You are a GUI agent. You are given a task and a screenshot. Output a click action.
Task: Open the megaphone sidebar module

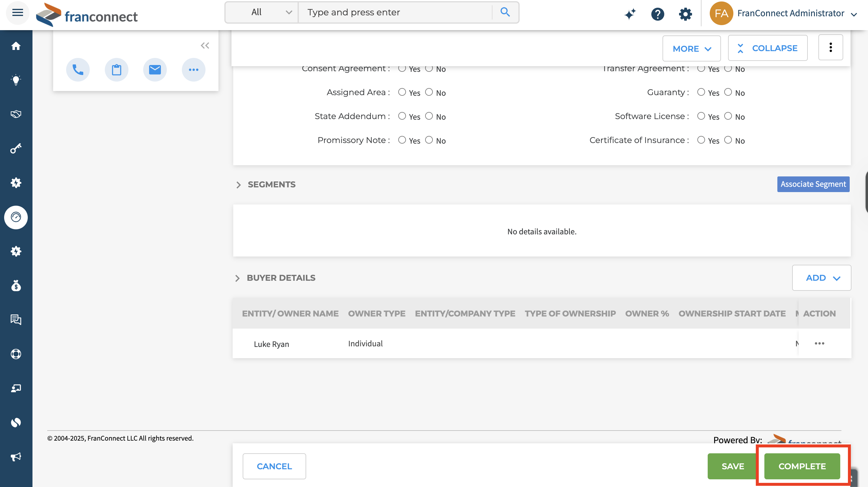click(16, 457)
